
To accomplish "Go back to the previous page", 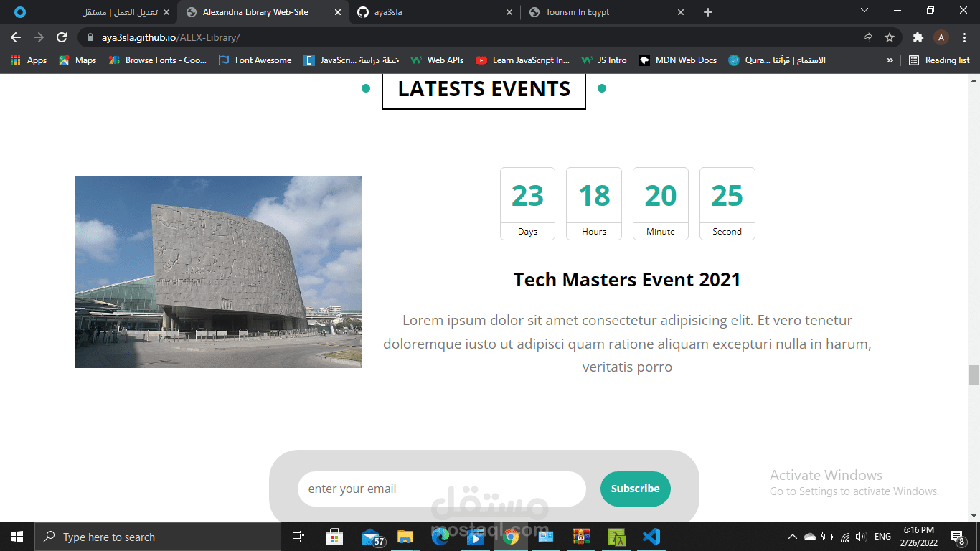I will 16,37.
